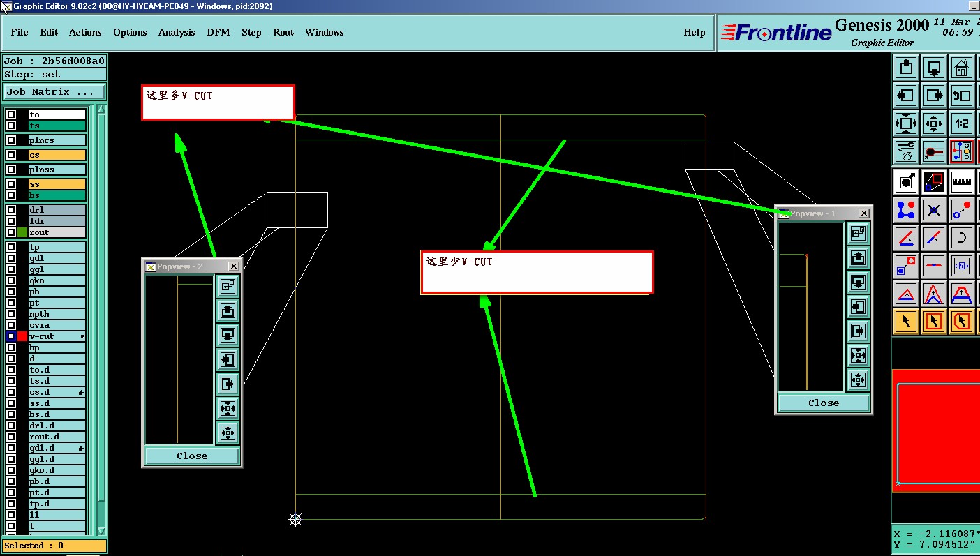Zoom out using main toolbar icon
This screenshot has height=556, width=980.
tap(934, 123)
